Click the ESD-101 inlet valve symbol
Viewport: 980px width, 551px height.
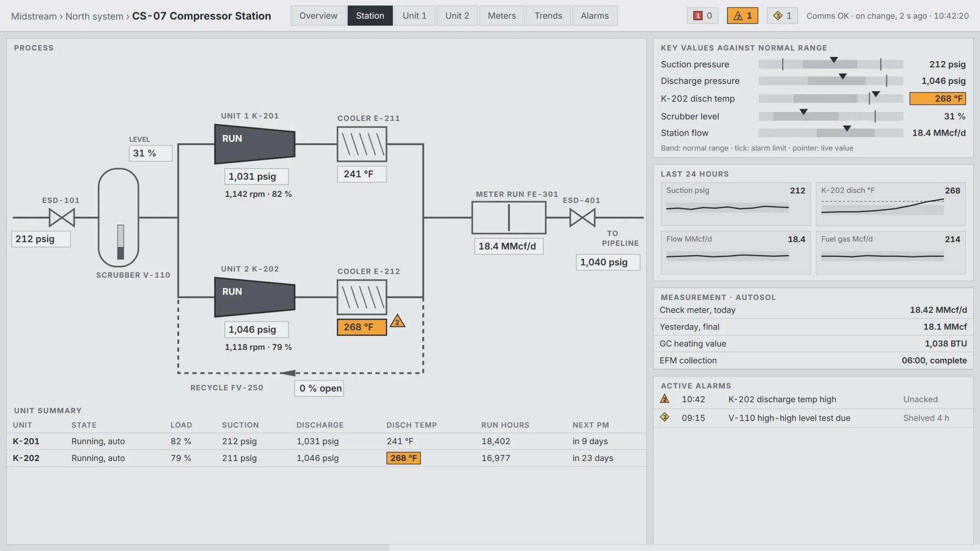[62, 218]
